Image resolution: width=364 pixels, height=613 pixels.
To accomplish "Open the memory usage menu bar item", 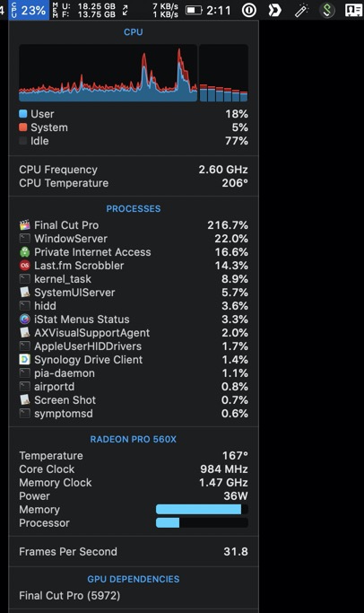I will [x=84, y=10].
